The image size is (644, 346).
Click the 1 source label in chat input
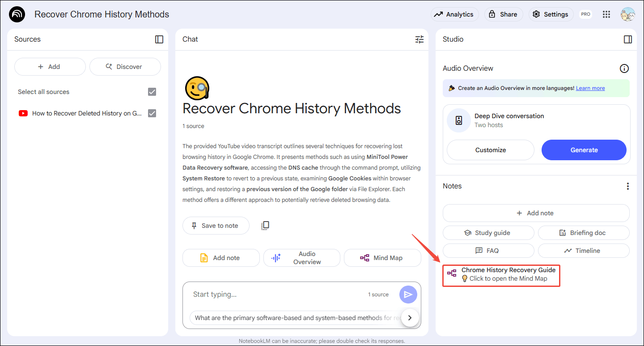tap(378, 295)
